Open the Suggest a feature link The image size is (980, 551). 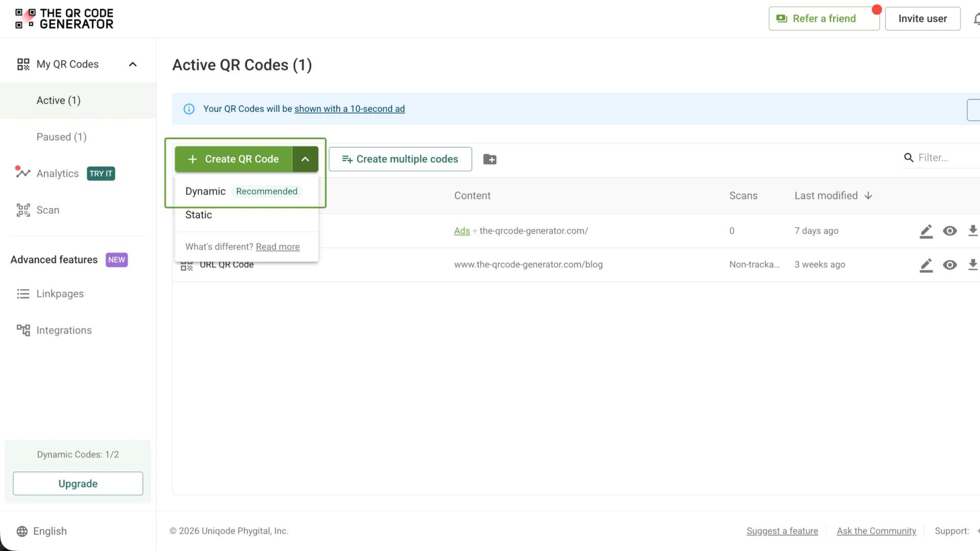click(x=782, y=531)
